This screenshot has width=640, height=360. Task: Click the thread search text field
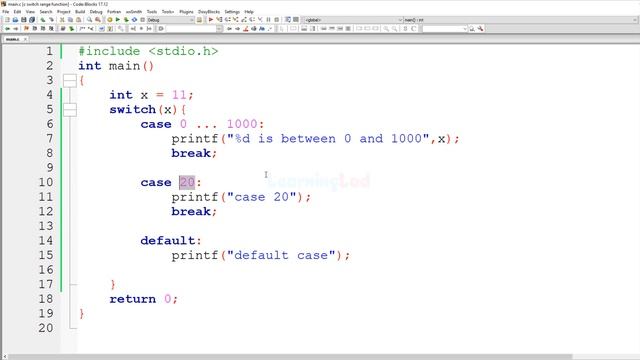click(x=442, y=29)
